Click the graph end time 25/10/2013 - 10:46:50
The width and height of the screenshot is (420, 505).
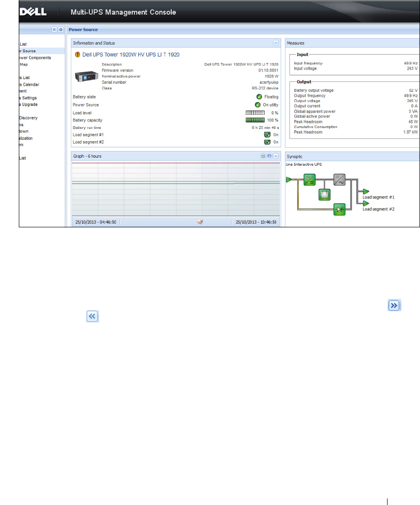click(256, 222)
